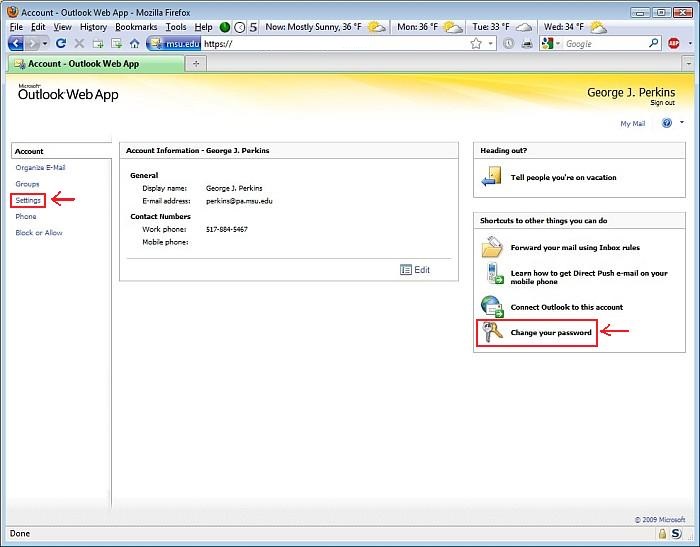Click the msu.edu site identity badge
Image resolution: width=700 pixels, height=547 pixels.
pos(174,43)
